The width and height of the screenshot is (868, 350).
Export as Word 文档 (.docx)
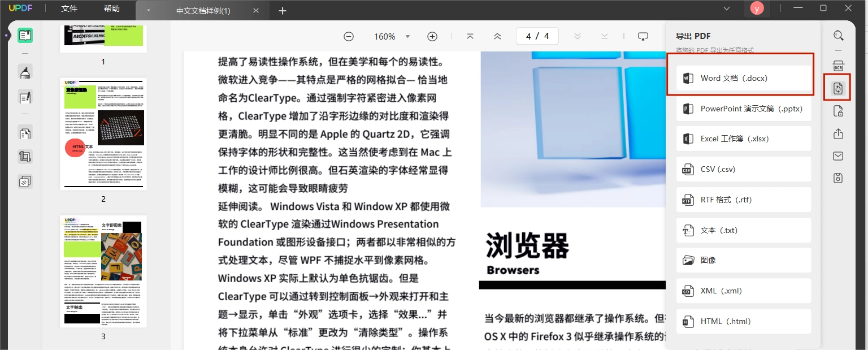coord(743,78)
